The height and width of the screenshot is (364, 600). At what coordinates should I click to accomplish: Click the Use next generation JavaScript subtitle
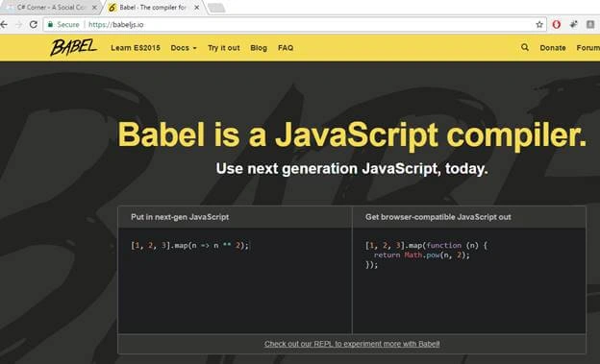[352, 169]
